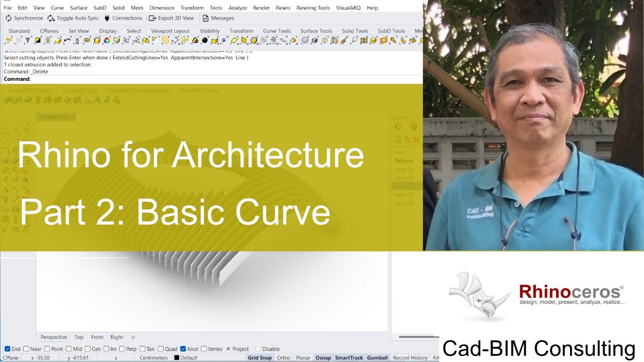
Task: Click the black-and-white invert selection icon
Action: [x=38, y=40]
